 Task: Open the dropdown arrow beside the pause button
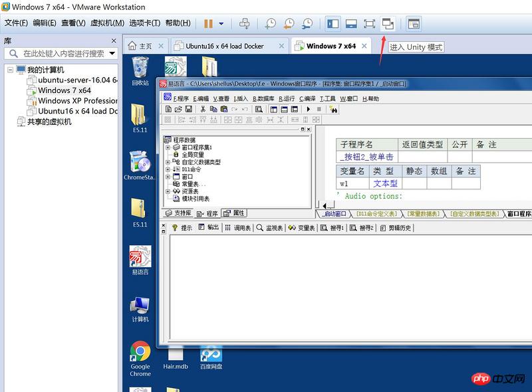(221, 24)
